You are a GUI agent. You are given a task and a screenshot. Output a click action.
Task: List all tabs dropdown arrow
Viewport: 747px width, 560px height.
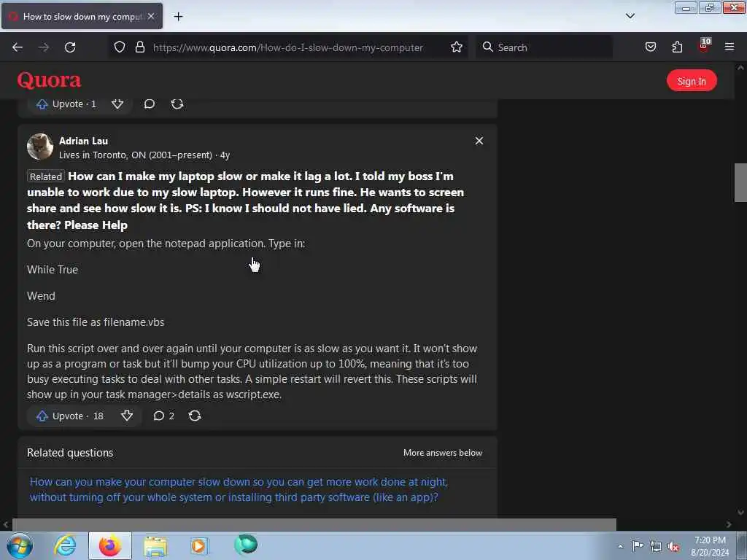[630, 16]
